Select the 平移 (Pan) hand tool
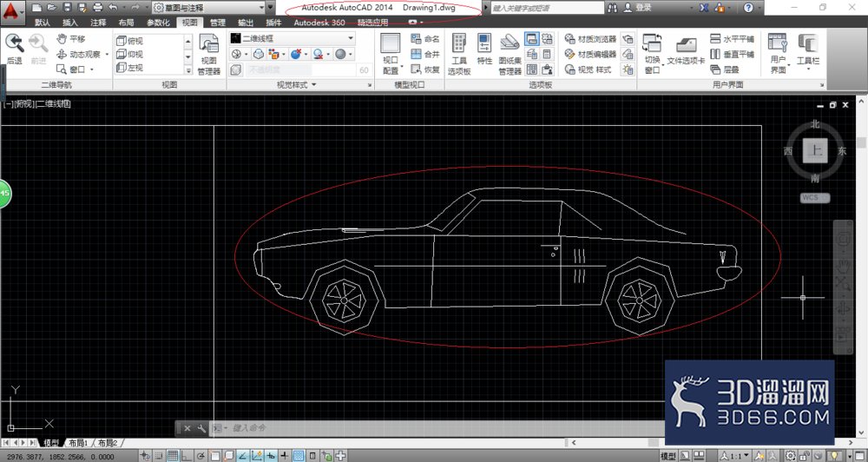Image resolution: width=868 pixels, height=462 pixels. (71, 39)
